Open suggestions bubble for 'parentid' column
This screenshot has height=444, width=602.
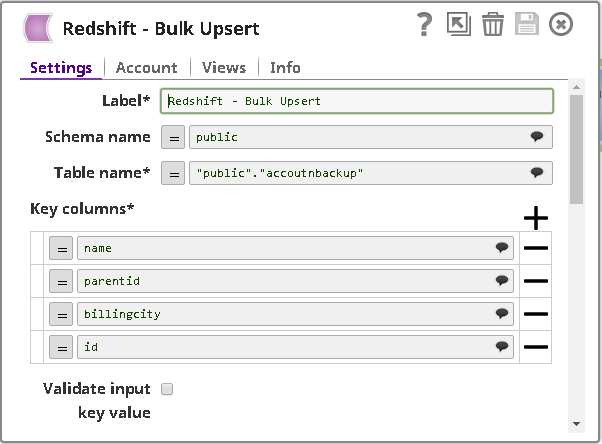502,280
